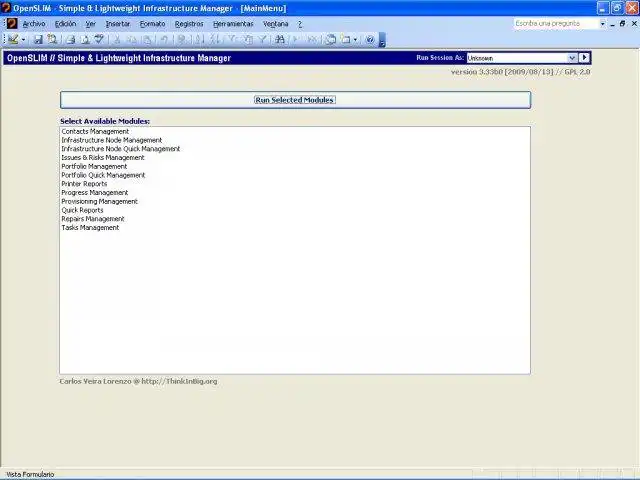Open the Registros menu
640x480 pixels.
(x=189, y=24)
